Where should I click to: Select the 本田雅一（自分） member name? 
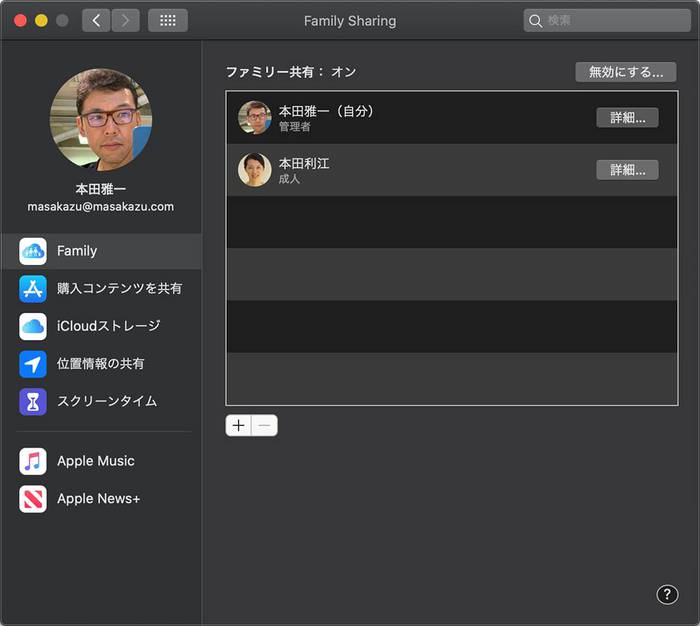click(x=326, y=111)
